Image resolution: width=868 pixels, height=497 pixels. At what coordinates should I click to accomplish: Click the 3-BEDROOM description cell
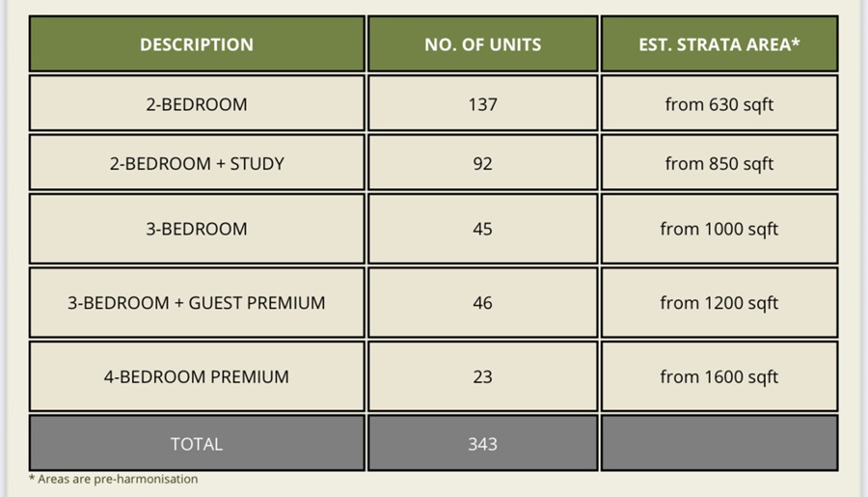197,229
